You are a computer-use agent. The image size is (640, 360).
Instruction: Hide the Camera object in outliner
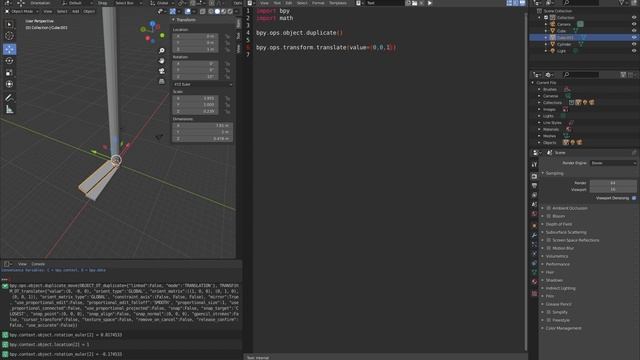tap(634, 24)
